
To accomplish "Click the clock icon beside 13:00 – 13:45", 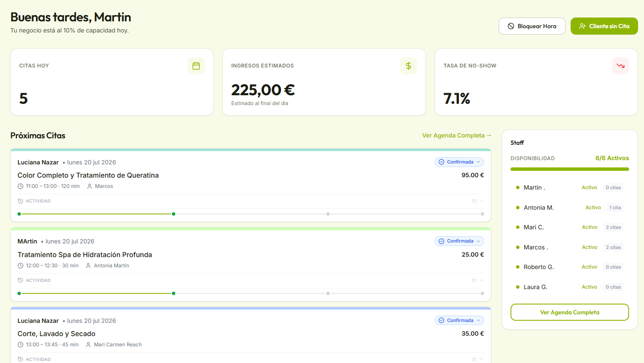I will pyautogui.click(x=20, y=345).
